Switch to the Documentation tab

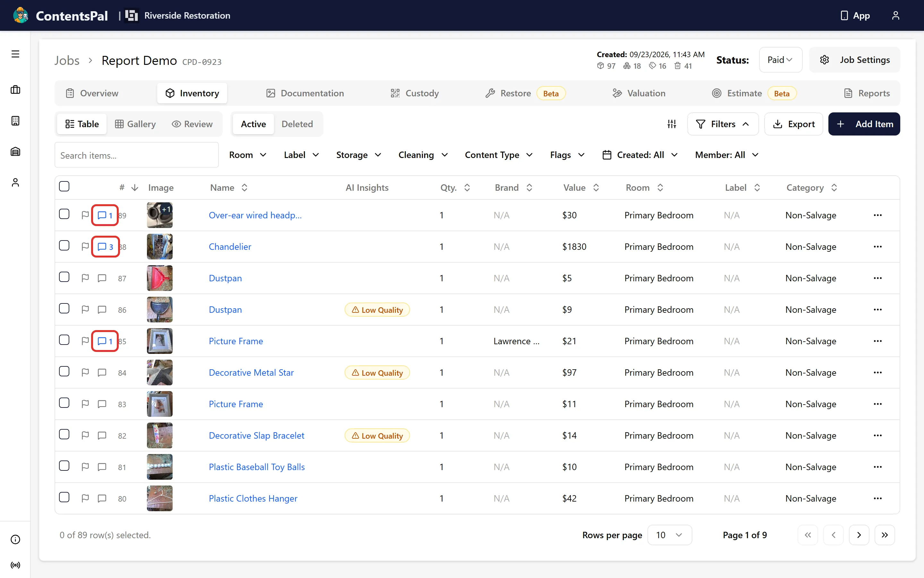point(305,93)
